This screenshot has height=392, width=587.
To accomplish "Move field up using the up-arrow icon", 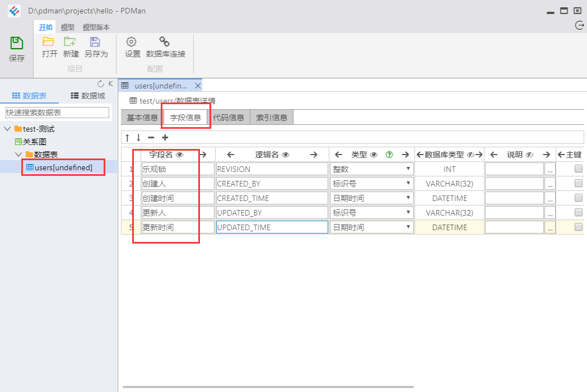I will pos(128,137).
